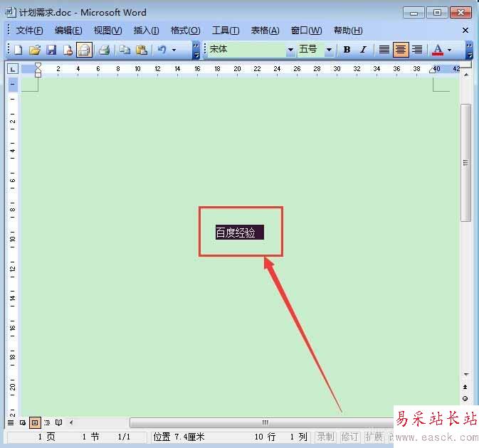This screenshot has height=448, width=479.
Task: Save the document with the floppy icon
Action: point(51,50)
